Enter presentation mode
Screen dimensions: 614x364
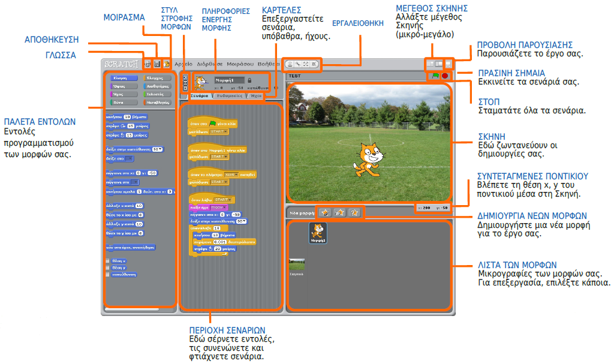449,64
